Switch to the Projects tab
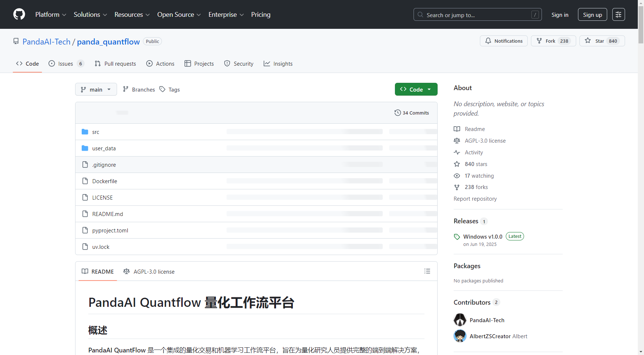This screenshot has height=355, width=644. [199, 63]
